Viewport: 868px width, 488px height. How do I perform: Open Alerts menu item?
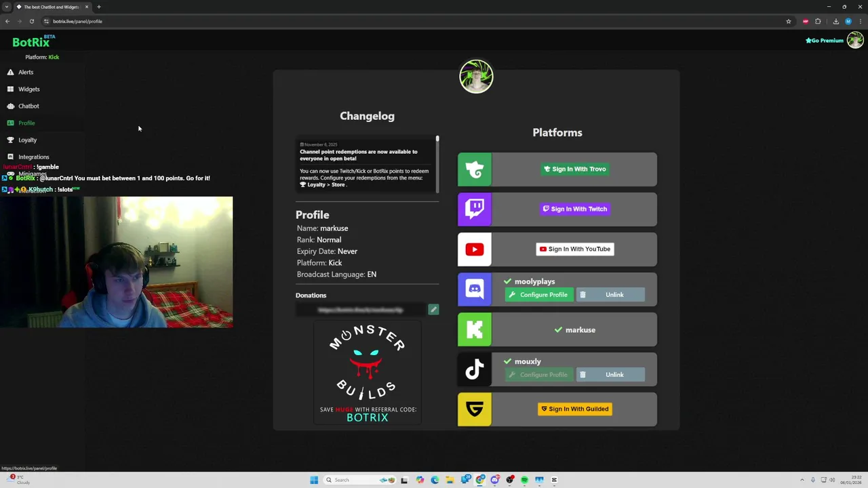(25, 72)
